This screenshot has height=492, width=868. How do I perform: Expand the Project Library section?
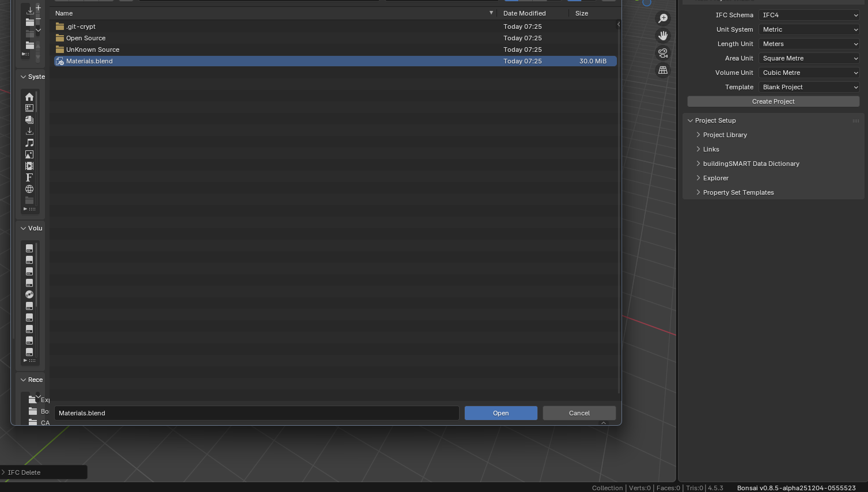point(725,135)
